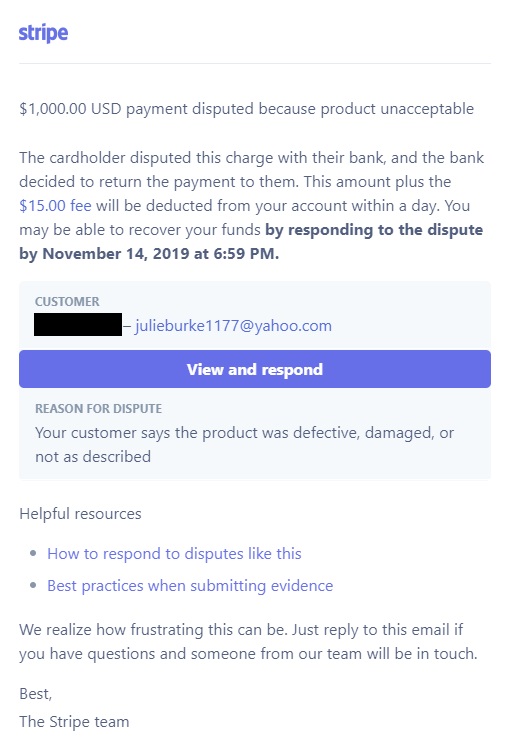Viewport: 518px width, 739px height.
Task: Click the Best, closing line
Action: pos(36,694)
